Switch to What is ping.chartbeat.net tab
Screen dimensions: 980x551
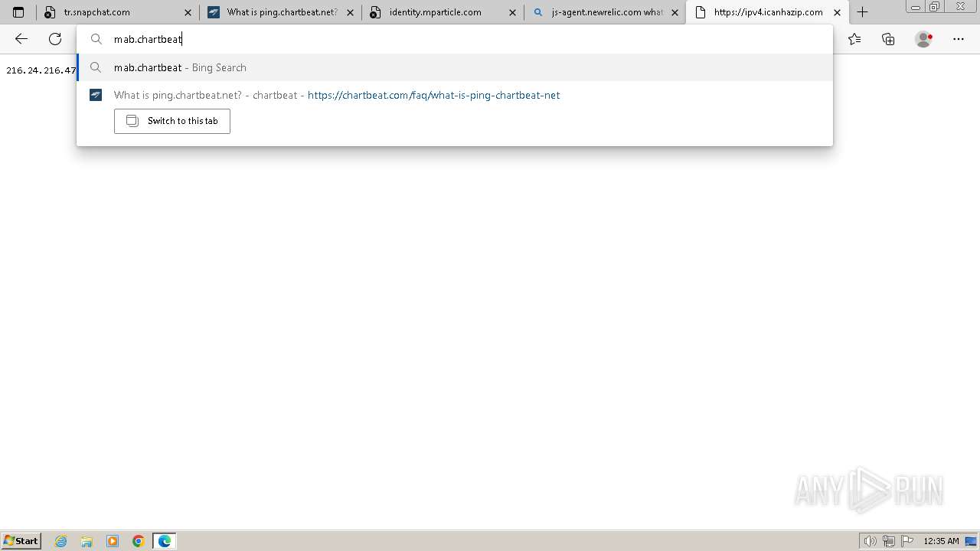click(280, 12)
